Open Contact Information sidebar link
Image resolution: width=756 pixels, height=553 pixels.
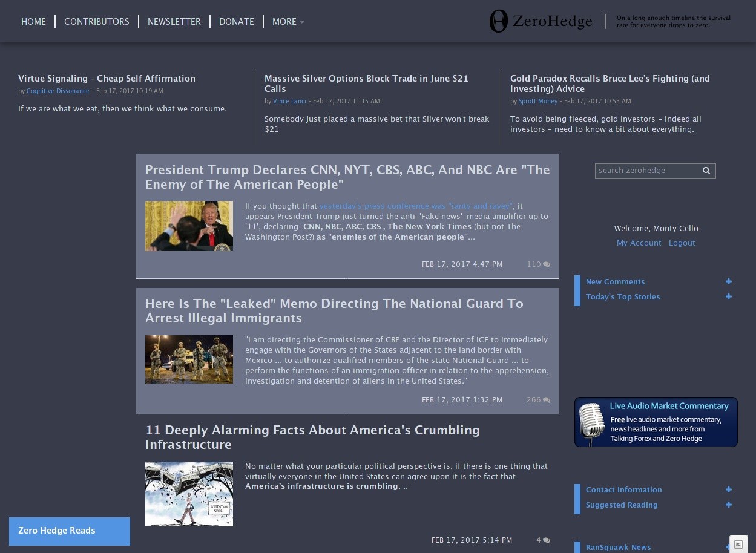pyautogui.click(x=623, y=489)
